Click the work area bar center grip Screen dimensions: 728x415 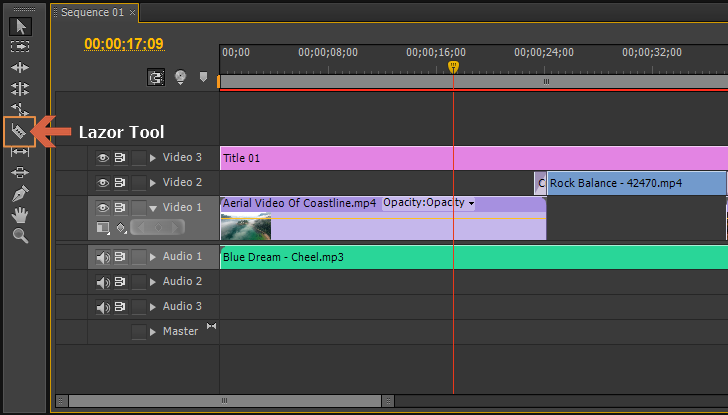pos(546,82)
